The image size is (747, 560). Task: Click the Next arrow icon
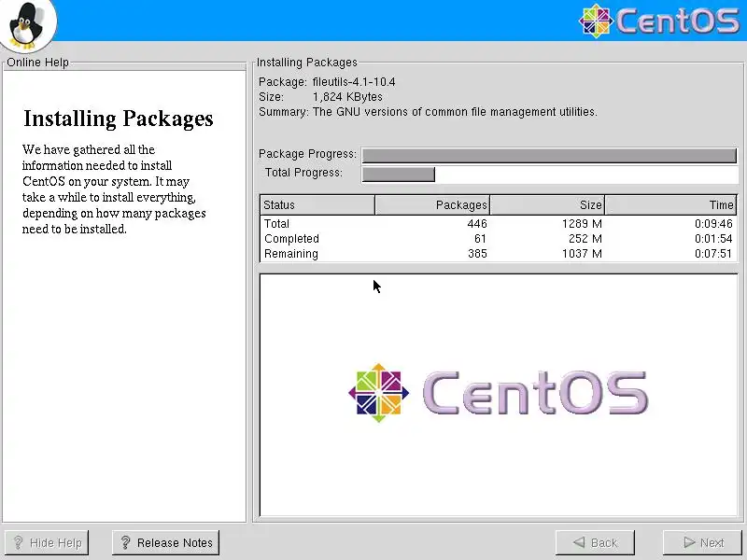coord(689,542)
